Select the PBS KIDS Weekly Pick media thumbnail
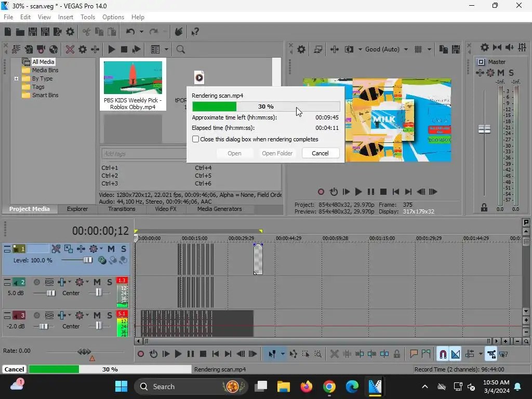The image size is (532, 399). (x=132, y=85)
